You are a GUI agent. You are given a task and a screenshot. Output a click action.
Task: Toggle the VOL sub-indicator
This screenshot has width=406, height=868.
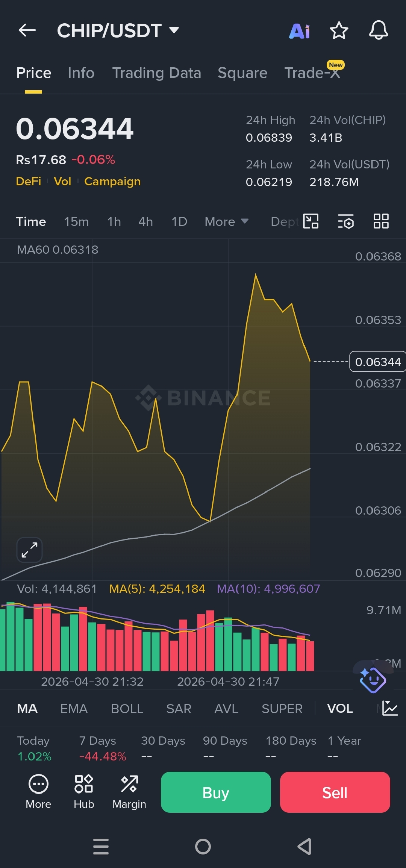point(340,708)
